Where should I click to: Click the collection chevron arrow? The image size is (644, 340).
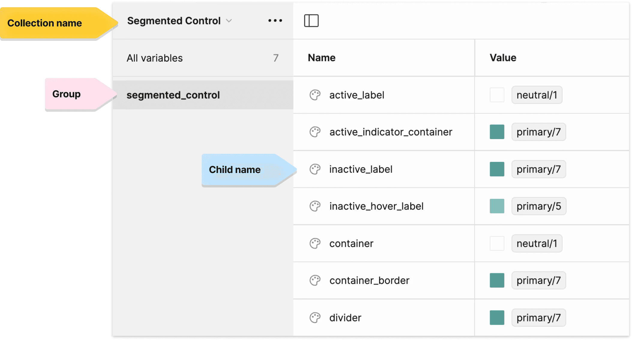click(229, 21)
